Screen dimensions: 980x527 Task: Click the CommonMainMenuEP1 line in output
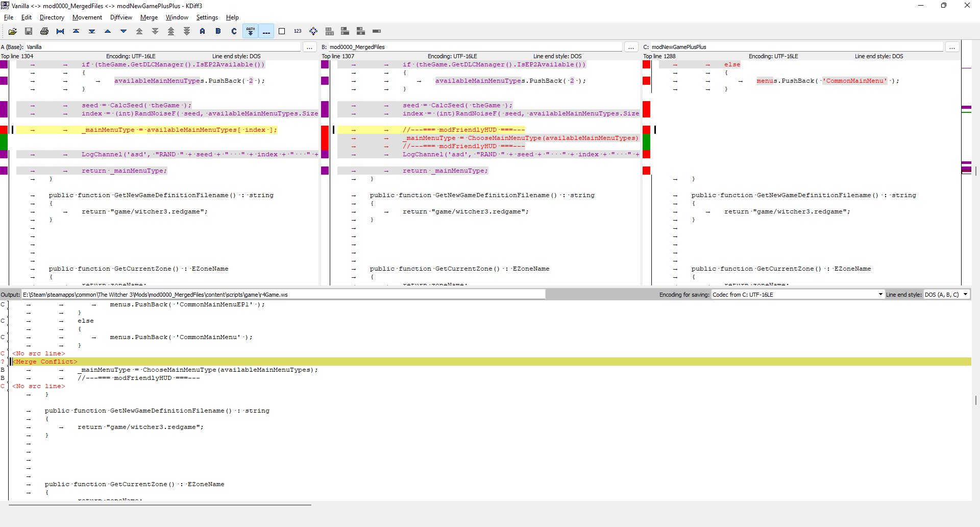(x=187, y=304)
